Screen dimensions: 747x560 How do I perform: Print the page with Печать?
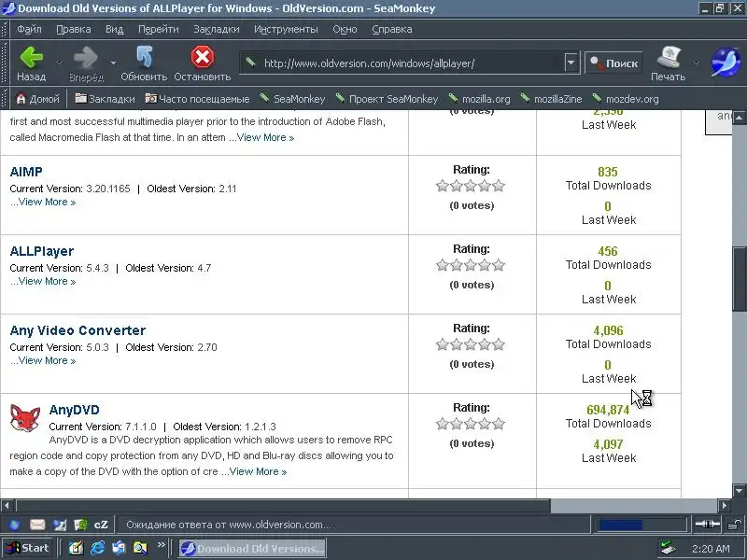click(668, 63)
